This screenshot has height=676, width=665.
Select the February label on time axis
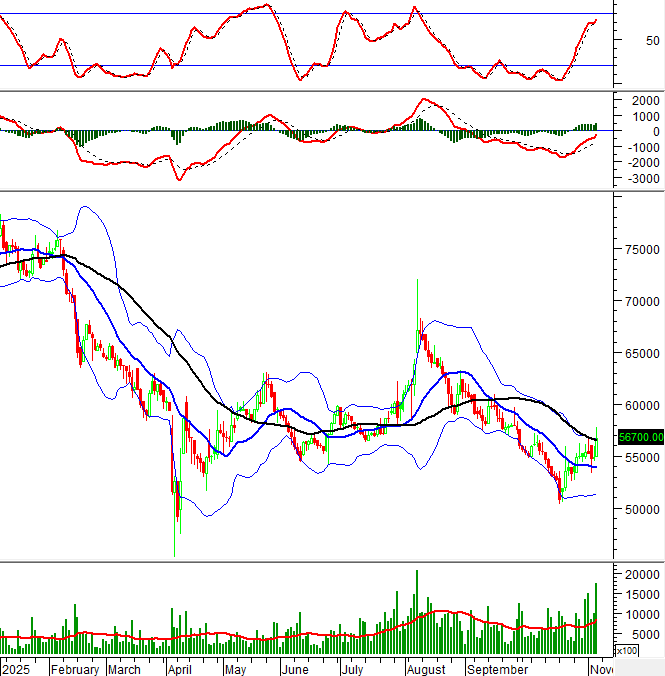pos(75,670)
